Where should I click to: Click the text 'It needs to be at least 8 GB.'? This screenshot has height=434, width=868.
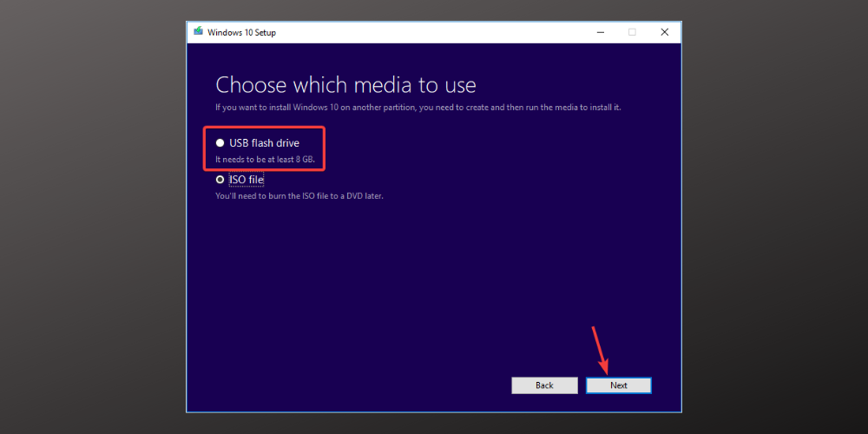tap(265, 160)
